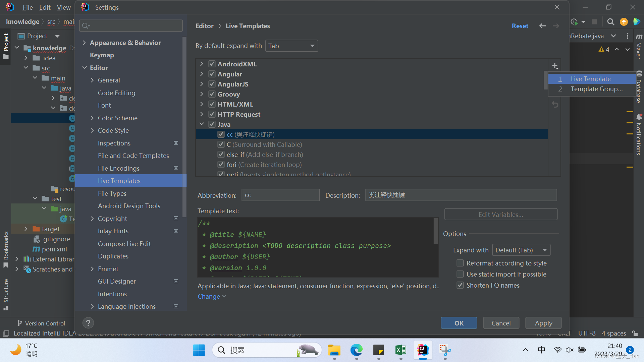The height and width of the screenshot is (362, 644).
Task: Open the File Types settings page
Action: tap(112, 193)
